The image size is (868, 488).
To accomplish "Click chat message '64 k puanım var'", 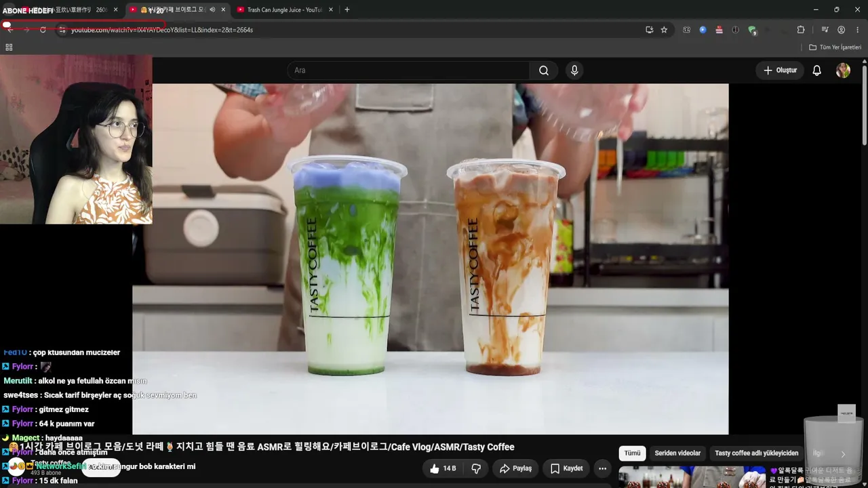I will (66, 424).
